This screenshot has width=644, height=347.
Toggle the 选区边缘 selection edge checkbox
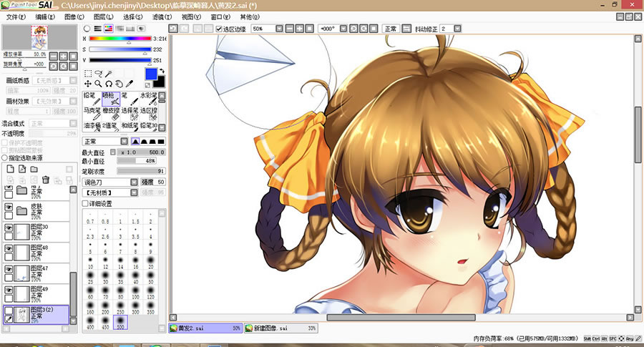[x=220, y=29]
